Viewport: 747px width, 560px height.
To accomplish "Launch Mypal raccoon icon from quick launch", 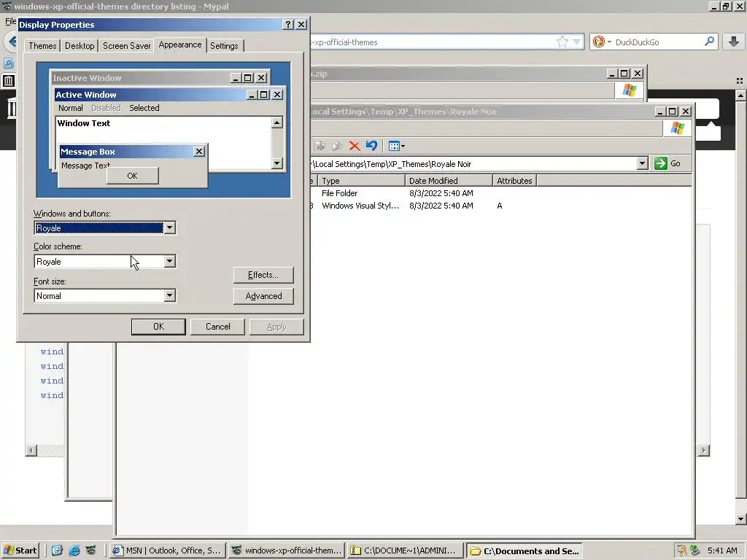I will point(91,551).
